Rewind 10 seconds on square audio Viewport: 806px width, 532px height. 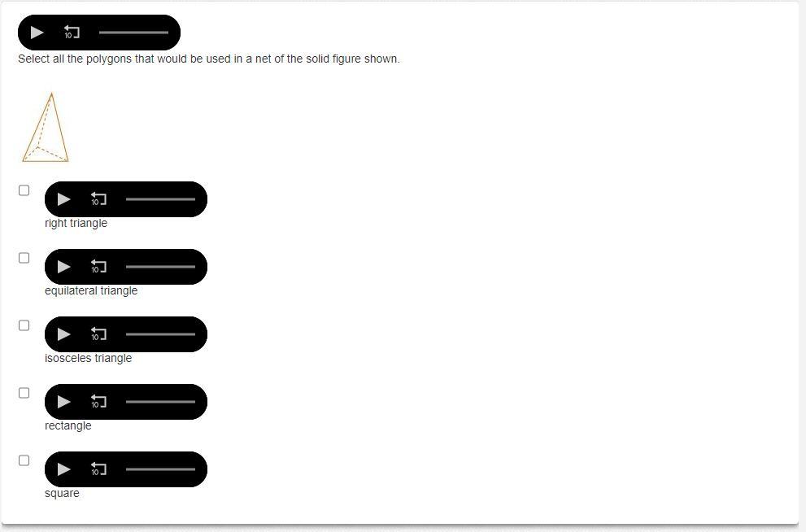point(98,469)
